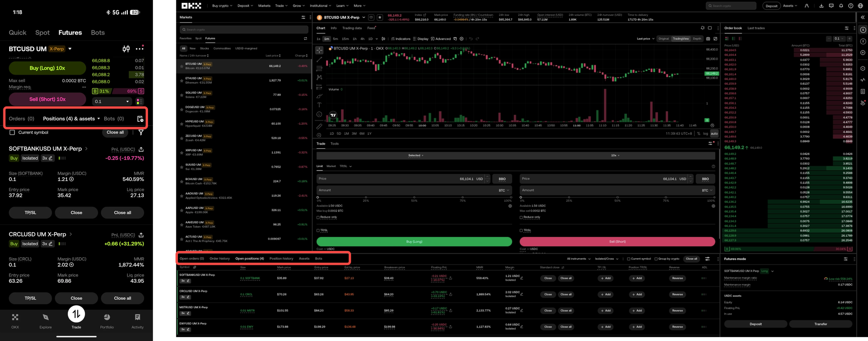This screenshot has height=341, width=868.
Task: Switch to the Position history tab
Action: coord(281,259)
